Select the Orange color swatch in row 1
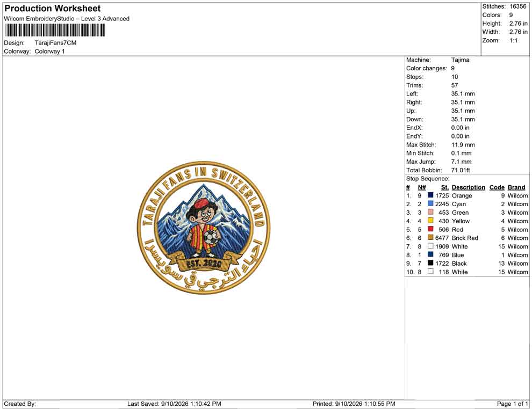Viewport: 532px width, 409px height. pos(430,195)
